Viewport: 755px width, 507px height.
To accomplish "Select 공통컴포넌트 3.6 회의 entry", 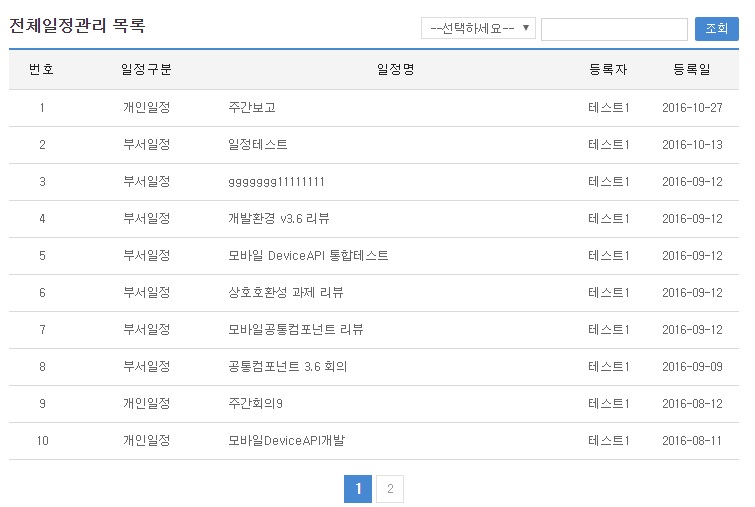I will point(288,366).
